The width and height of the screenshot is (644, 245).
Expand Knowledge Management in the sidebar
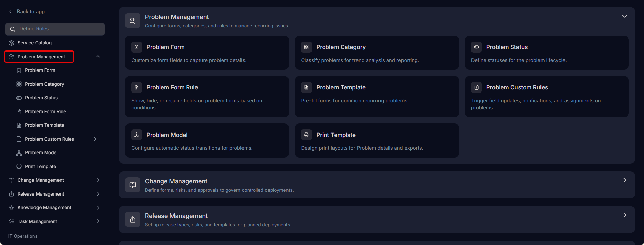pyautogui.click(x=98, y=208)
